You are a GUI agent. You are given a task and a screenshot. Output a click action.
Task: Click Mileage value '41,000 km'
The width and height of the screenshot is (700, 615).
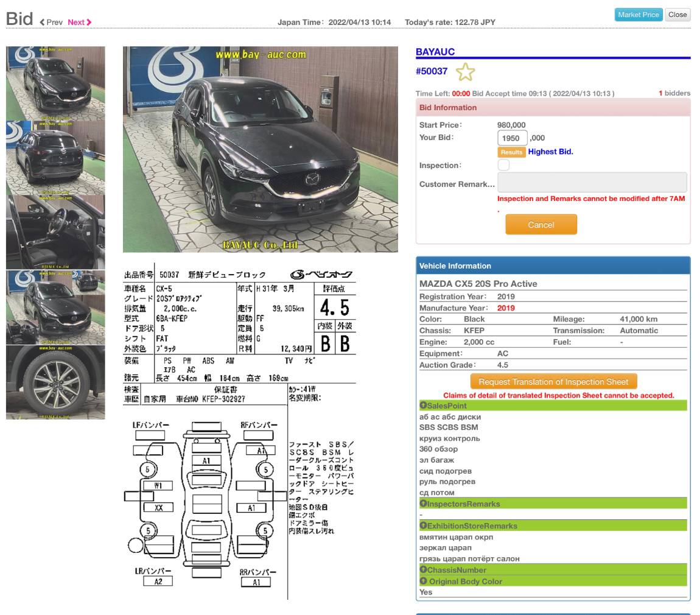(x=639, y=319)
